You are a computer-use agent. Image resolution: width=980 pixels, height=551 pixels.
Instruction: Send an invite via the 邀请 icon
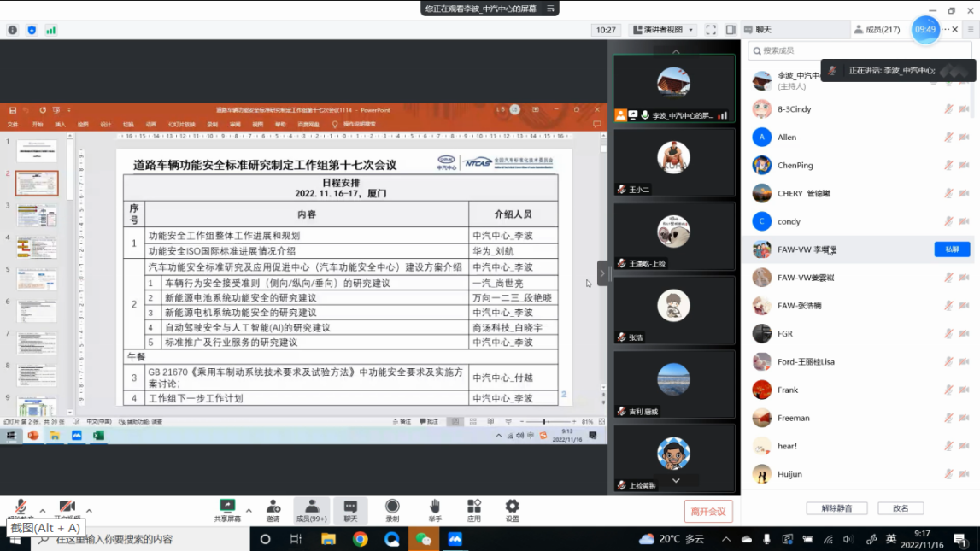[273, 506]
